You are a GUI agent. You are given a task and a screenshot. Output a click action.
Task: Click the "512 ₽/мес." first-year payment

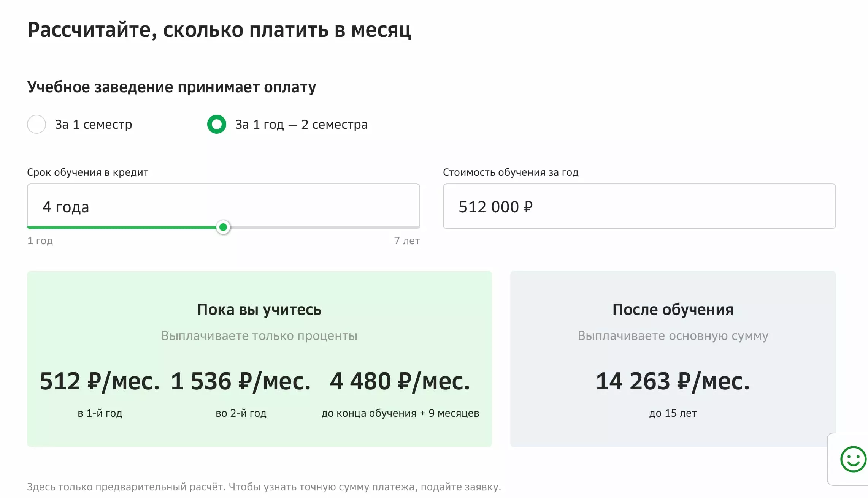100,381
